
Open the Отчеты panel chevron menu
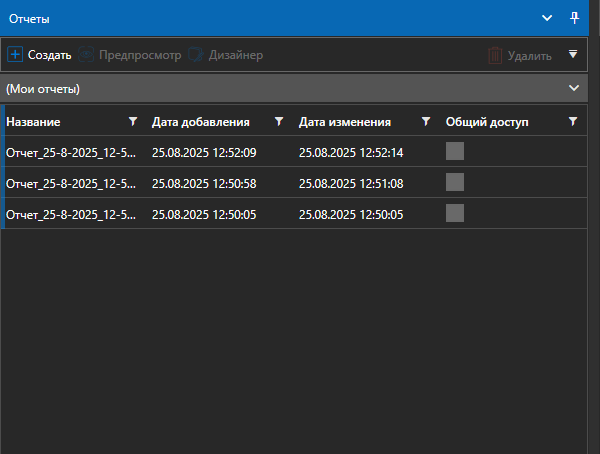click(x=547, y=18)
